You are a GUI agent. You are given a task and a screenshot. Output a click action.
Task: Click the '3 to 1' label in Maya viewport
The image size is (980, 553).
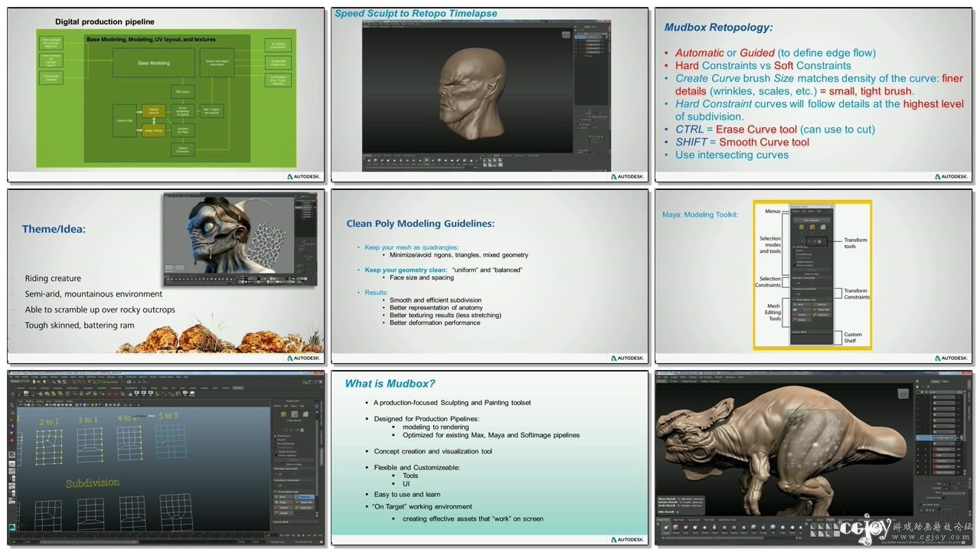tap(88, 420)
